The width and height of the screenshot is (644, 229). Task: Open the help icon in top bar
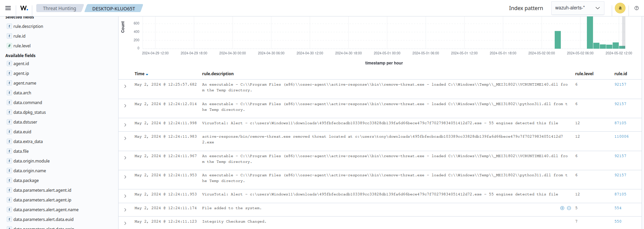(636, 8)
